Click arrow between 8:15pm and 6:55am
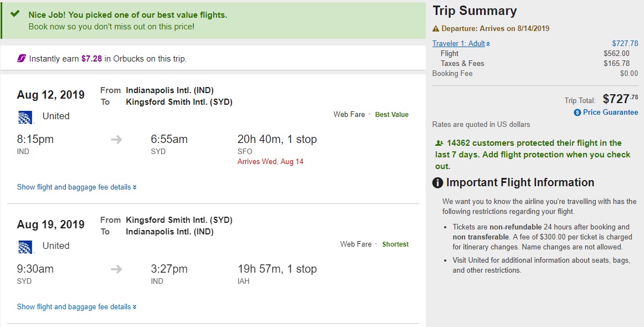This screenshot has height=327, width=644. [116, 140]
